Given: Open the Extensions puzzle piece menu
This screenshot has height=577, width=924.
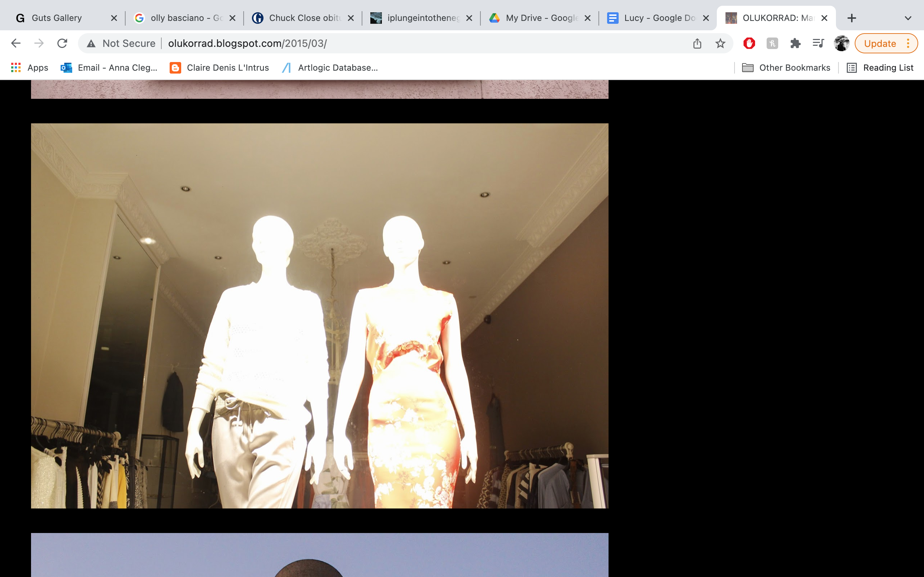Looking at the screenshot, I should pos(796,44).
